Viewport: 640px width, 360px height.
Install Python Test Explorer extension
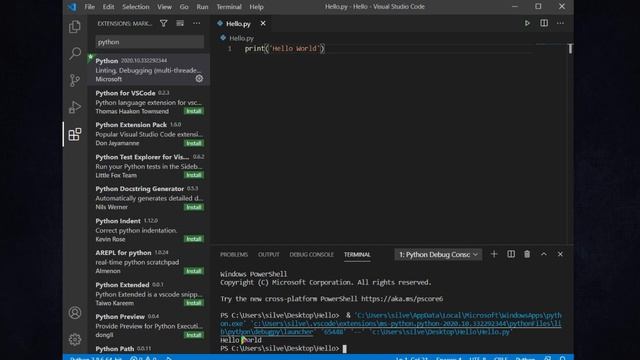(194, 175)
